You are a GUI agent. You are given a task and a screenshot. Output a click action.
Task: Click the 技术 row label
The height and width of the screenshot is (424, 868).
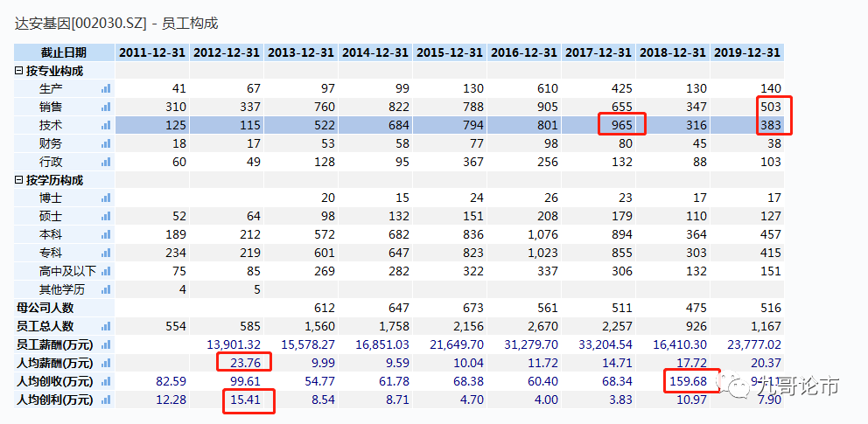pyautogui.click(x=51, y=126)
